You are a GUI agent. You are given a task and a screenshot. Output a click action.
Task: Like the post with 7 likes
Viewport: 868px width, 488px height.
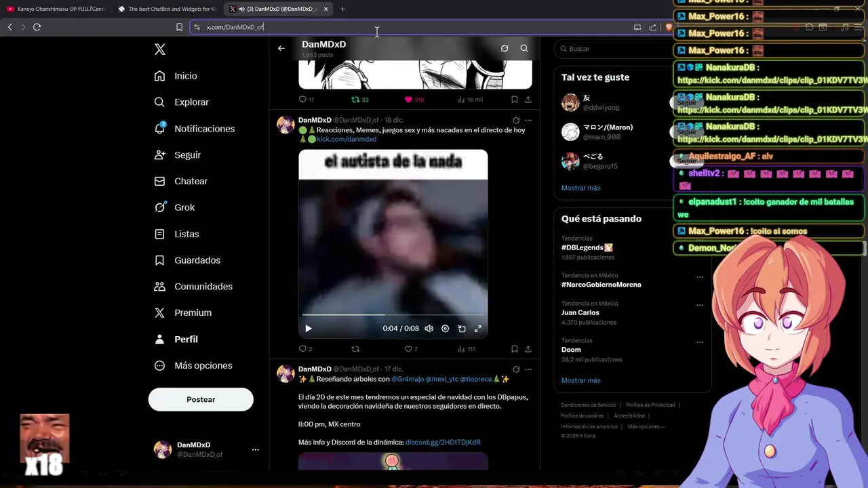(408, 349)
